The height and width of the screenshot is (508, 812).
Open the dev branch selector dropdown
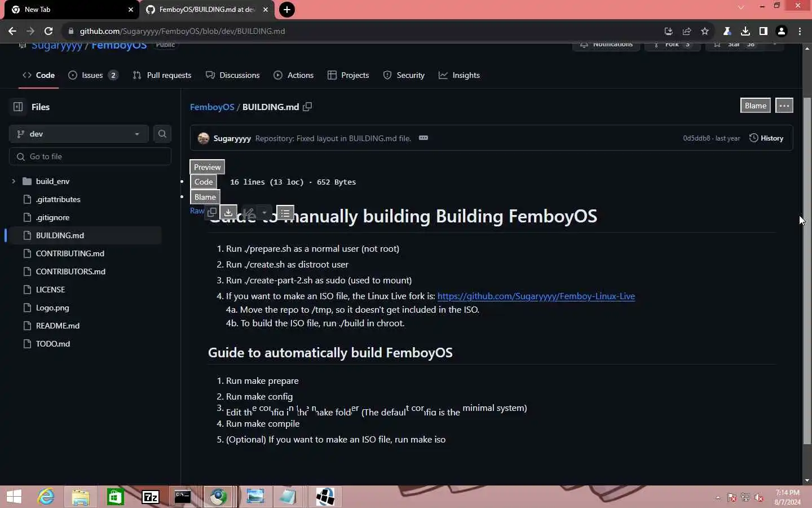coord(78,134)
